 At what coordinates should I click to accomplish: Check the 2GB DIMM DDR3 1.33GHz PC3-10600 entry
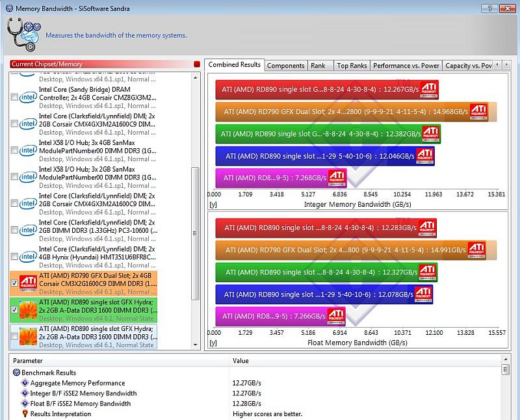tap(14, 230)
